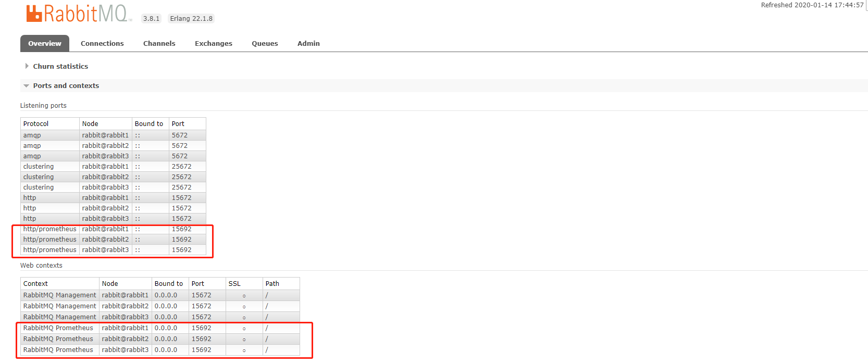Click the 3.8.1 version badge
The image size is (868, 364).
tap(152, 18)
